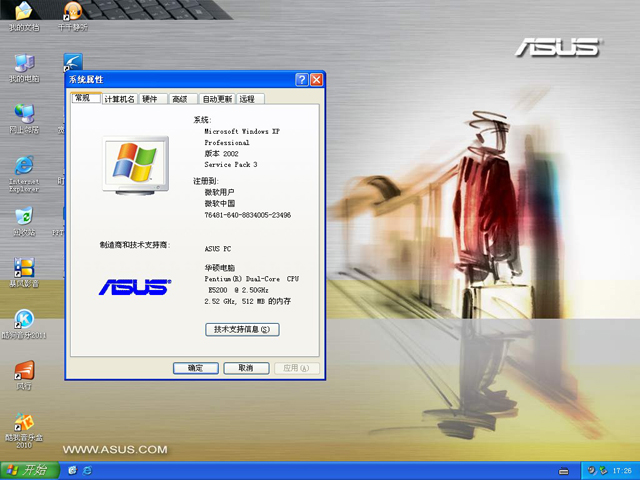This screenshot has width=640, height=480.
Task: Click the first system tray icon
Action: click(x=591, y=471)
